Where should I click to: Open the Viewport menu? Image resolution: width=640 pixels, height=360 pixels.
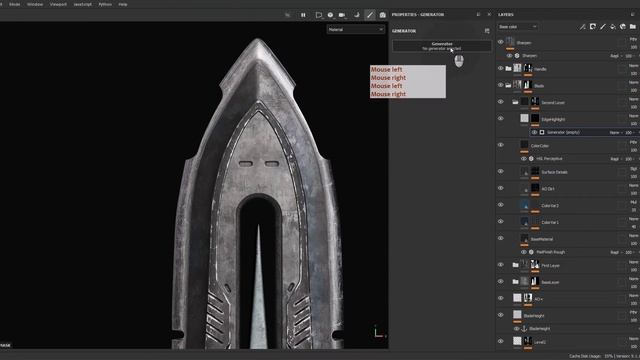[58, 4]
